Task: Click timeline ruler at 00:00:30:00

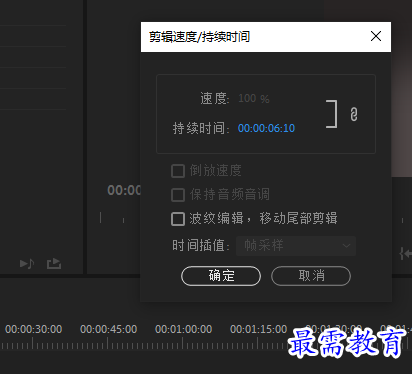Action: coord(33,329)
